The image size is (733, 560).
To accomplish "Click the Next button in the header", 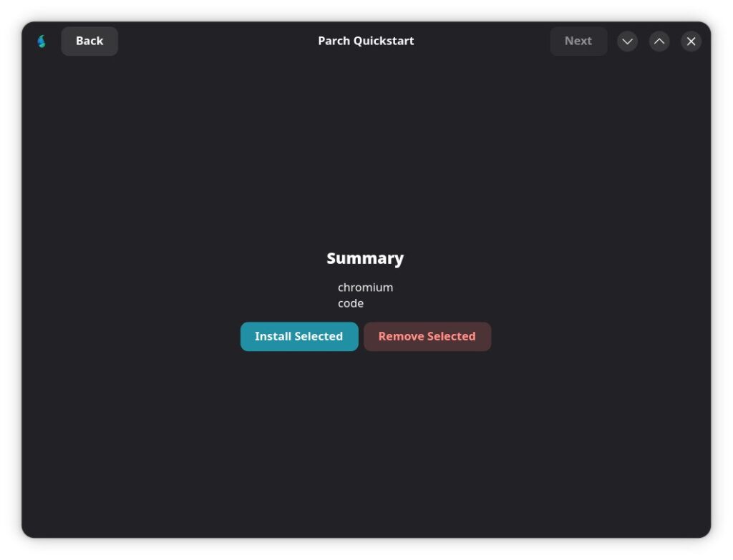I will click(x=578, y=41).
